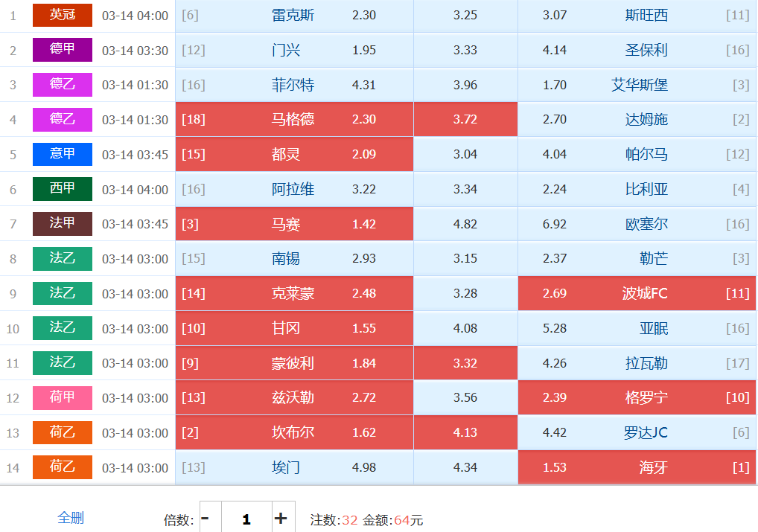The image size is (758, 532).
Task: Deselect draw odds 4.13 in 坎布尔 match
Action: [465, 432]
